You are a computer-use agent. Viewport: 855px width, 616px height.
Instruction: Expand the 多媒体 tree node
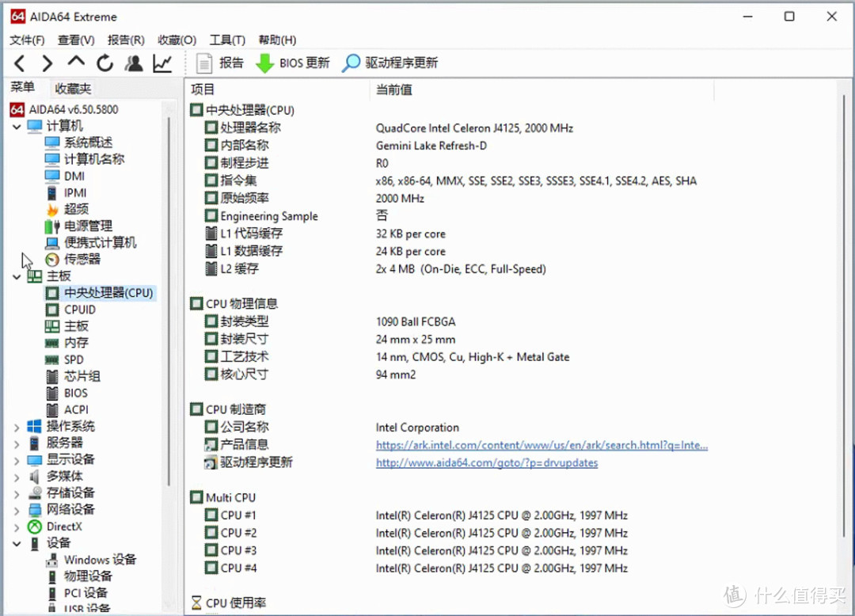tap(17, 477)
